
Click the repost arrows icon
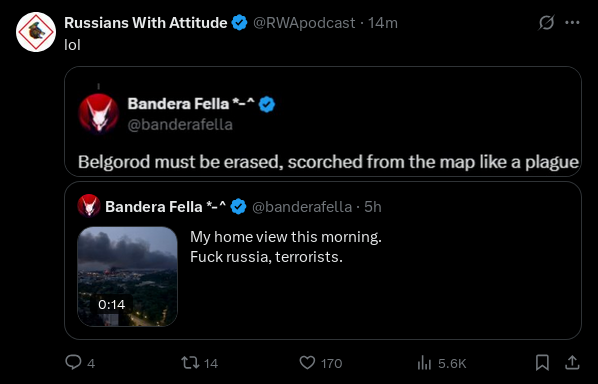(x=190, y=362)
